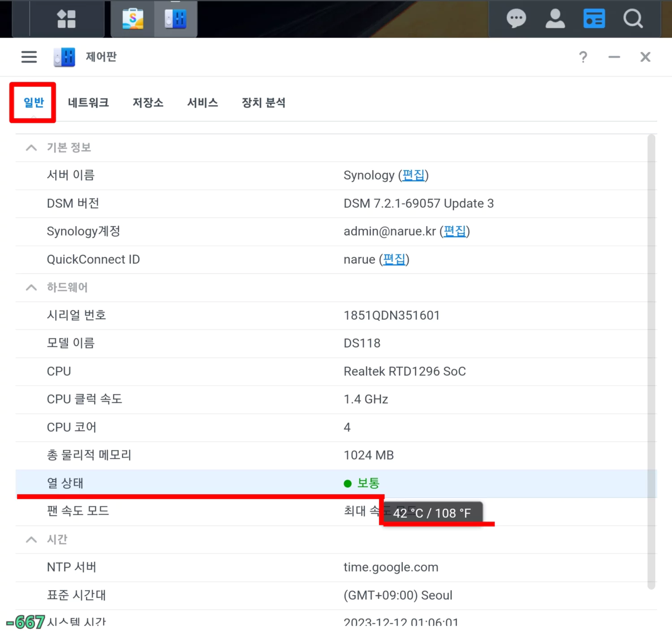Click the CPU 코어 label
Image resolution: width=672 pixels, height=637 pixels.
click(72, 427)
